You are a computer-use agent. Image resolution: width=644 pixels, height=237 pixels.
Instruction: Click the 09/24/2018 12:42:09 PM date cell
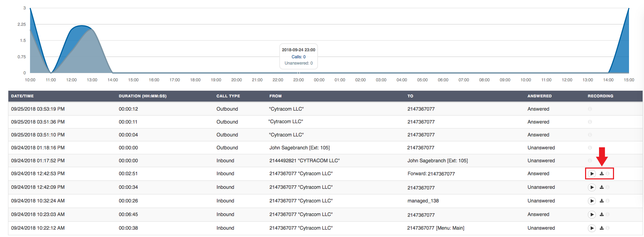tap(38, 187)
